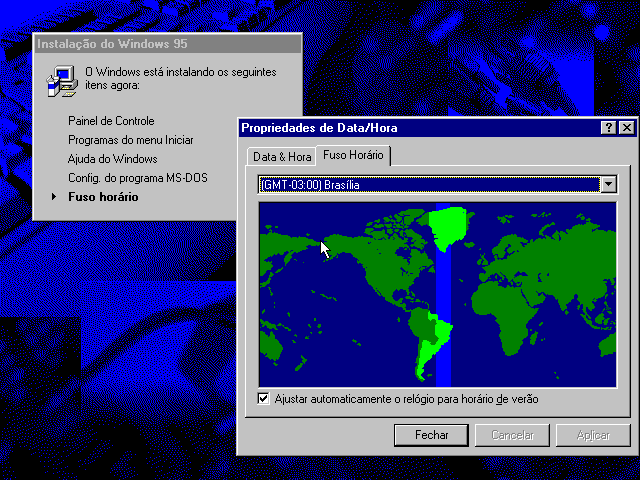Image resolution: width=640 pixels, height=480 pixels.
Task: Click "Config. do programa MS-DOS" item
Action: [x=138, y=178]
